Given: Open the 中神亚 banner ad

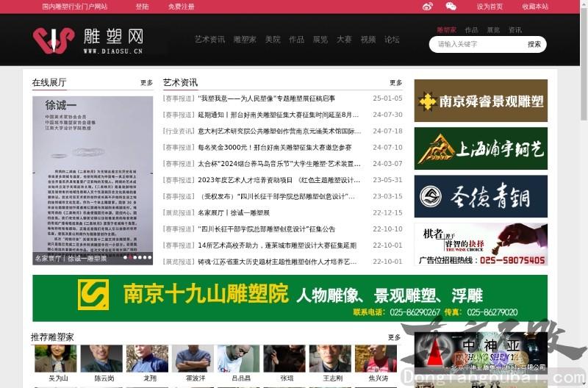Looking at the screenshot, I should point(481,352).
